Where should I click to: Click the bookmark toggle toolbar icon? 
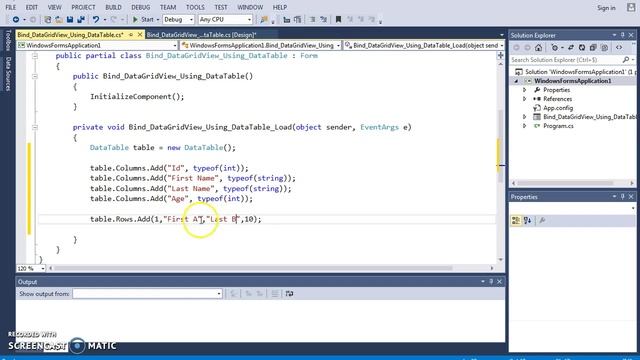tap(338, 19)
